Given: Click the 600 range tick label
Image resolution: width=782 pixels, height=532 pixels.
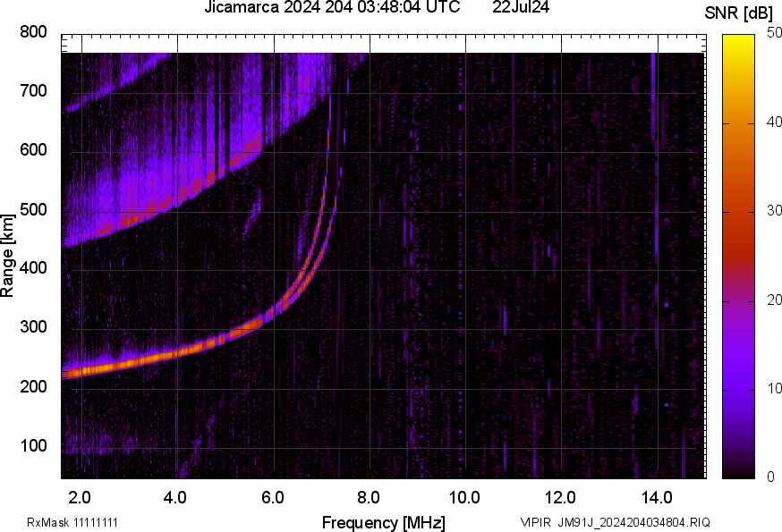Looking at the screenshot, I should 33,149.
